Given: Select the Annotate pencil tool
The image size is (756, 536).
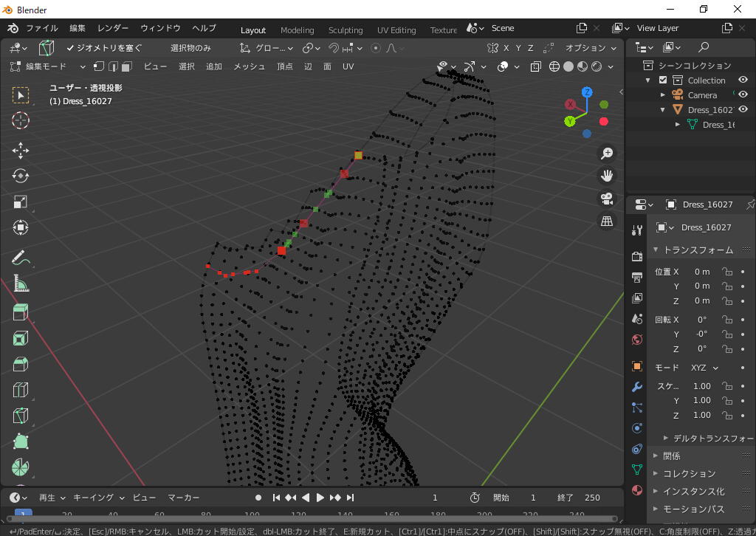Looking at the screenshot, I should [x=20, y=258].
